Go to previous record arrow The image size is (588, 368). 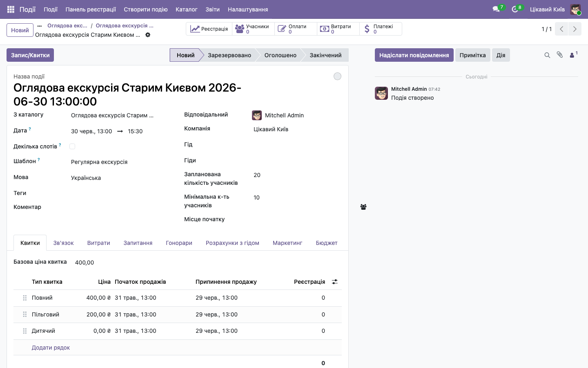tap(561, 29)
